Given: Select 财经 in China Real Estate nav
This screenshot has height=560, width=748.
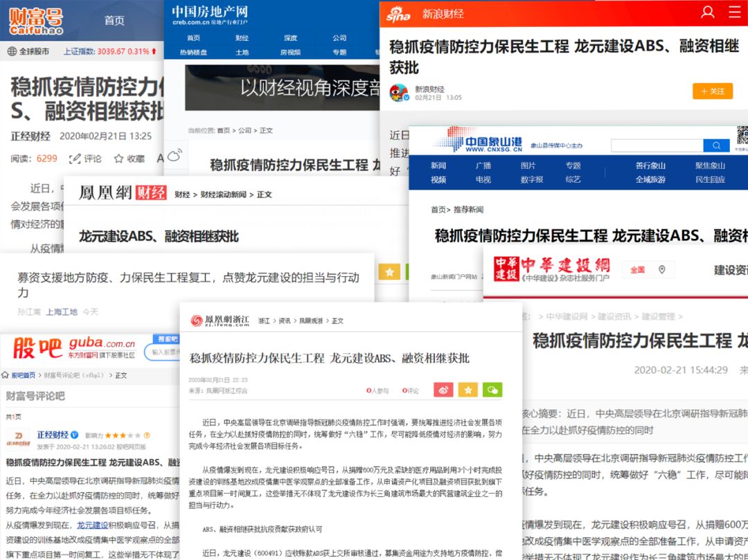Looking at the screenshot, I should (242, 38).
